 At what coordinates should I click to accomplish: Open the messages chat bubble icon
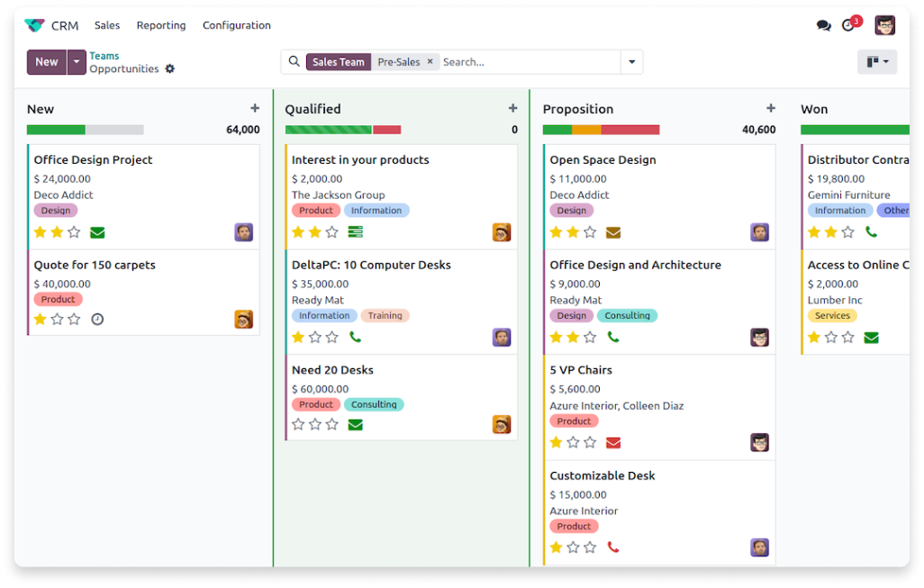[x=823, y=25]
